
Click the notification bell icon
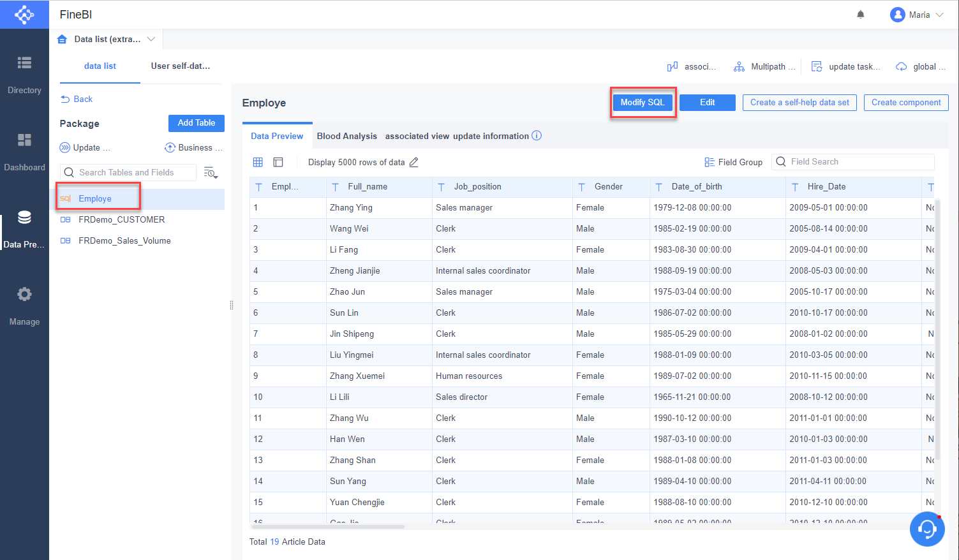[x=860, y=13]
